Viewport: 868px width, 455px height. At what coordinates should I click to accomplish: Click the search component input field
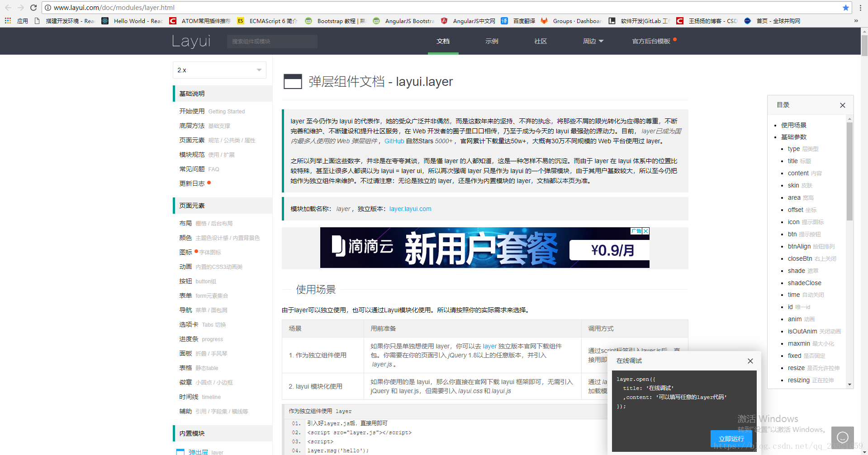tap(272, 42)
